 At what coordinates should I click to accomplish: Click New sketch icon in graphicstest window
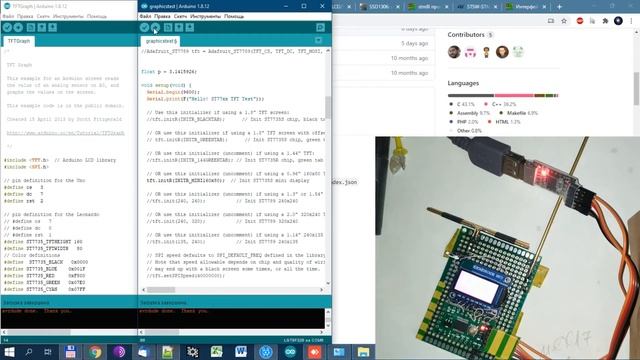click(x=168, y=27)
